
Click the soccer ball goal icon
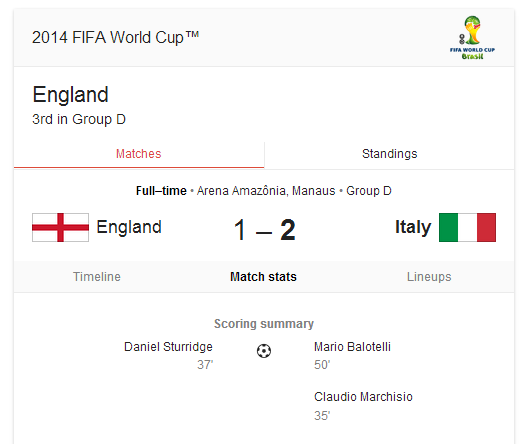[x=264, y=351]
